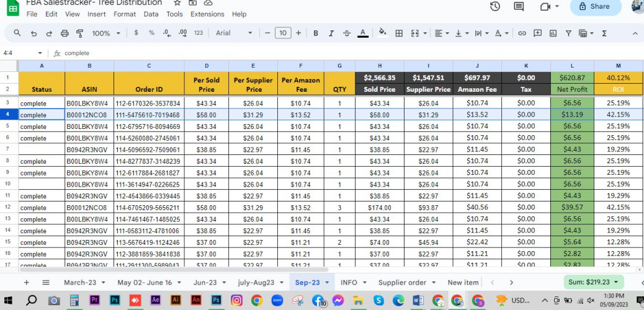
Task: Open the File menu
Action: [32, 14]
